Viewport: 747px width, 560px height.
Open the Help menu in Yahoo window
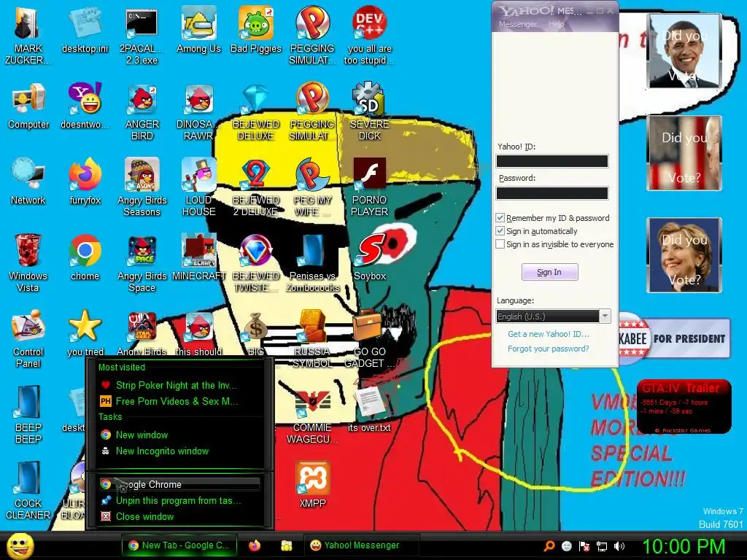click(x=556, y=24)
